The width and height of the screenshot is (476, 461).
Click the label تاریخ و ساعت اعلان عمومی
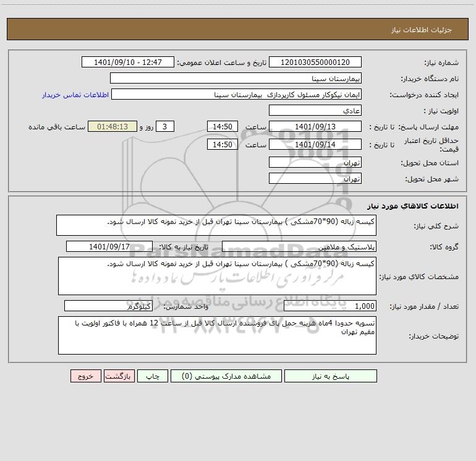pos(221,62)
